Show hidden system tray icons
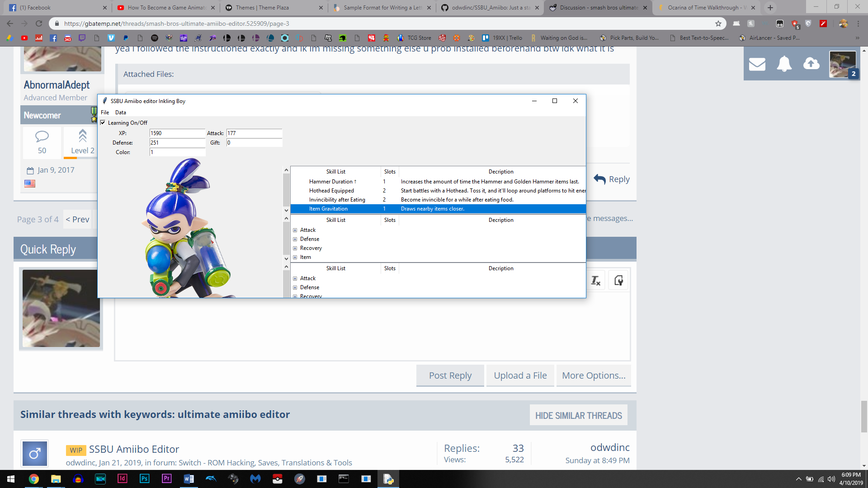Image resolution: width=868 pixels, height=488 pixels. (798, 479)
